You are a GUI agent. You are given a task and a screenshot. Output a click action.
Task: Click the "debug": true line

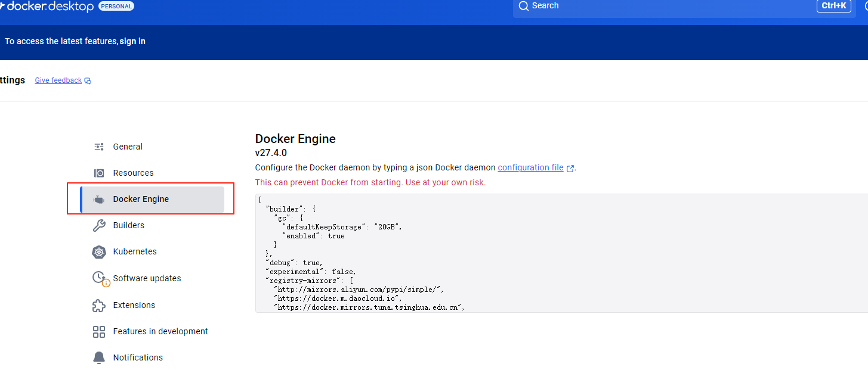(x=294, y=263)
